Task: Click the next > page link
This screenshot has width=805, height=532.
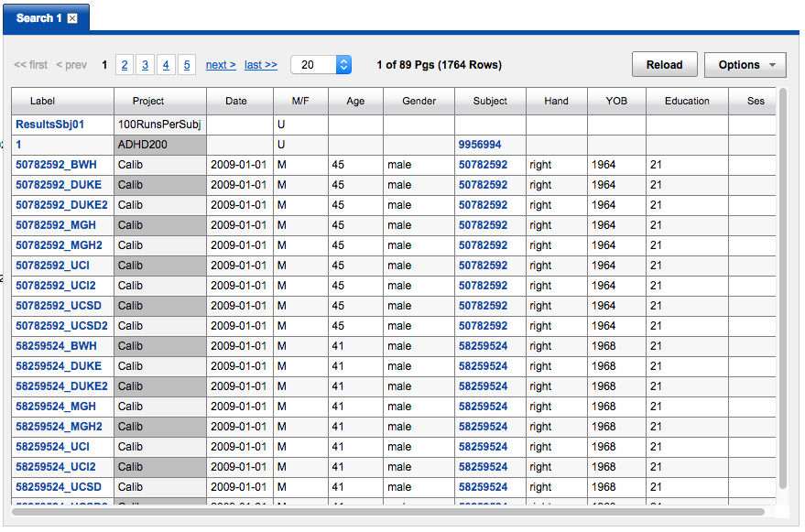Action: click(221, 65)
